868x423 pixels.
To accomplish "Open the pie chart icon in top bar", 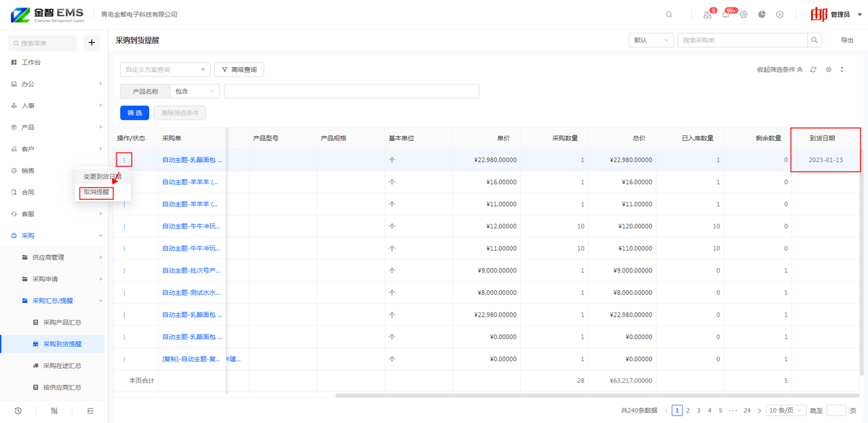I will (x=762, y=14).
